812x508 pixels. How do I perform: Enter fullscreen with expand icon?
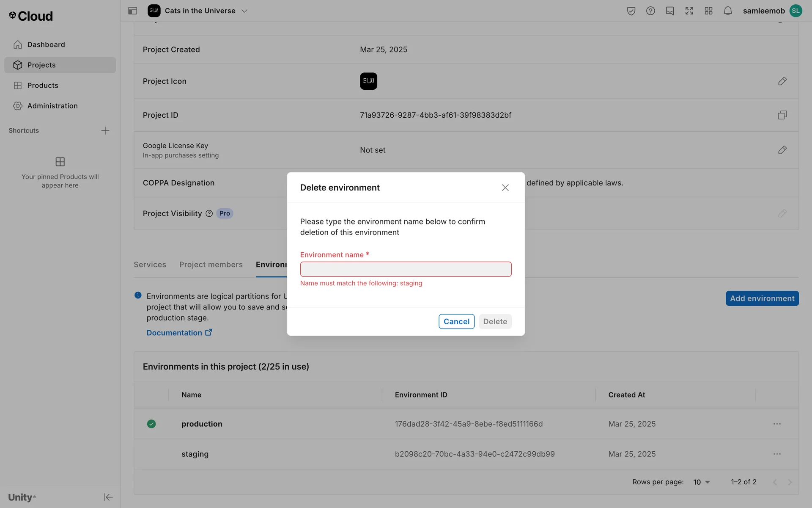pos(689,11)
